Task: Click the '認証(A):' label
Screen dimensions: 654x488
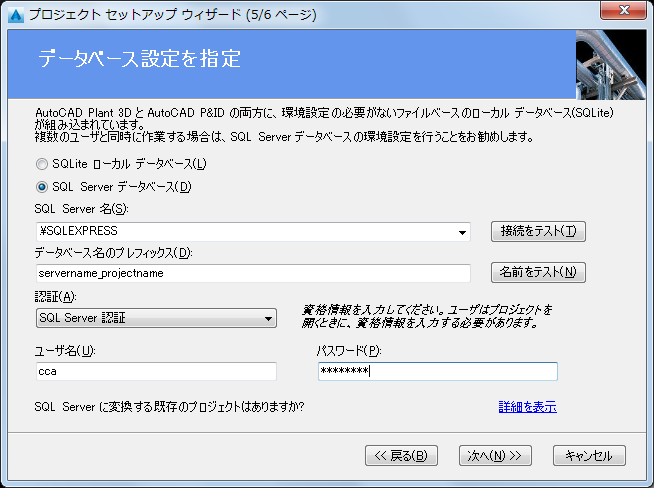Action: coord(55,297)
